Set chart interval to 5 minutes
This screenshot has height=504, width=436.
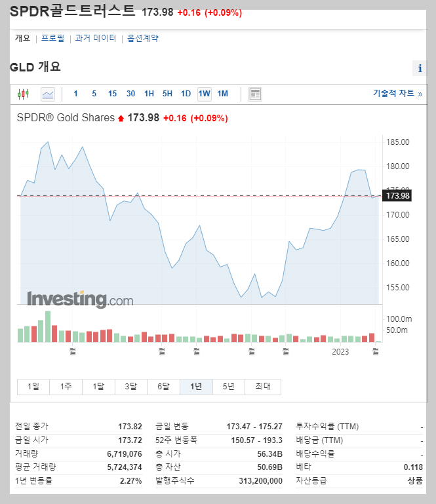pyautogui.click(x=94, y=94)
